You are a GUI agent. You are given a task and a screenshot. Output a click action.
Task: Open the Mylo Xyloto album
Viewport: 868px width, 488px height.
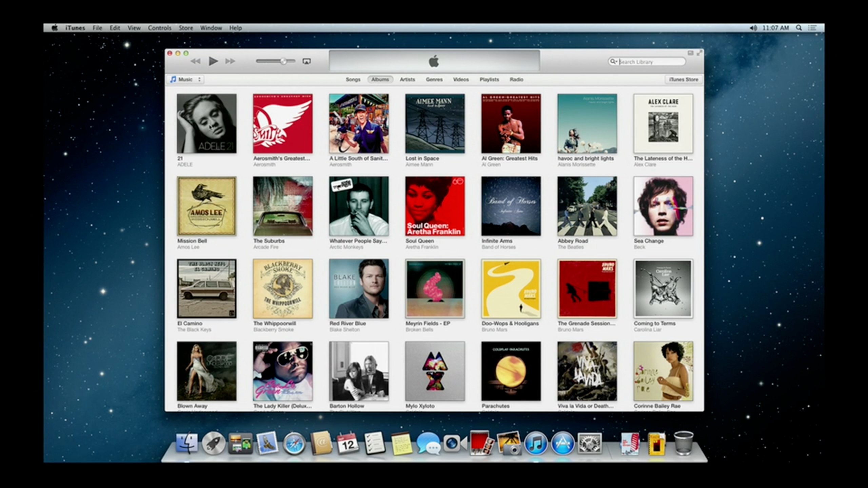click(x=435, y=371)
